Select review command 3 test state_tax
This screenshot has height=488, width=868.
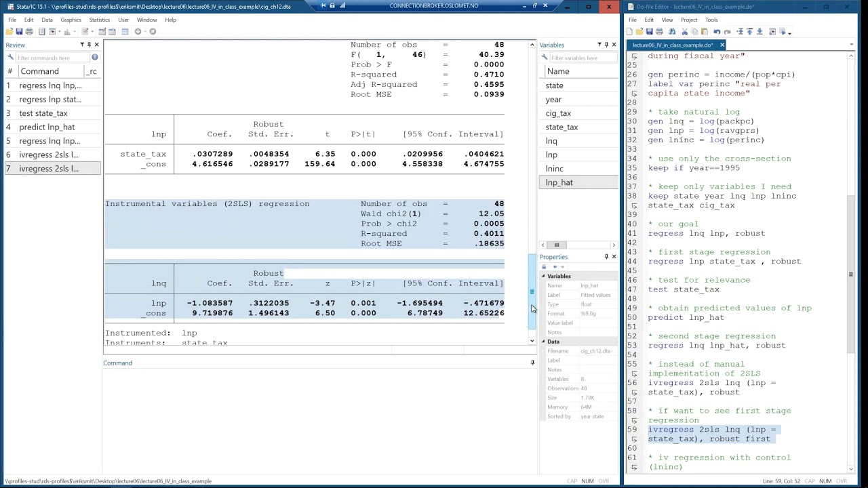pyautogui.click(x=52, y=113)
